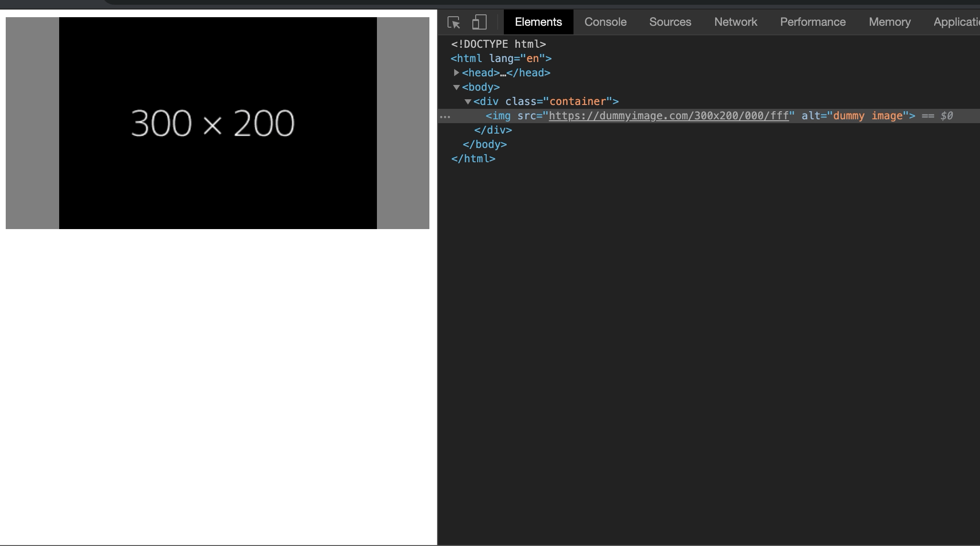This screenshot has width=980, height=546.
Task: Open the Application tab
Action: coord(956,22)
